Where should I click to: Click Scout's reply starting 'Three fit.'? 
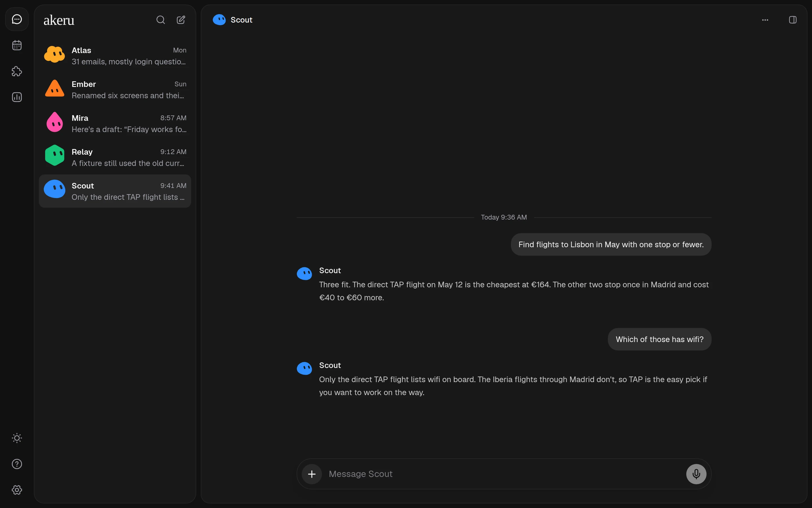[x=514, y=291]
